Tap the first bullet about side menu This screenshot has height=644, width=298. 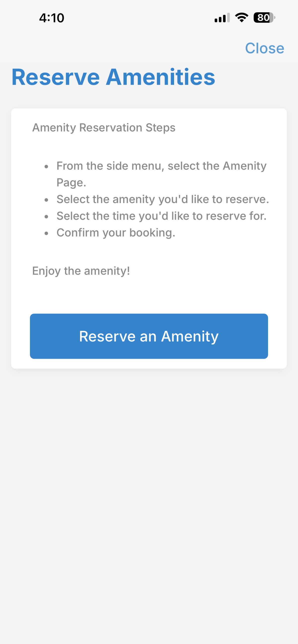click(x=161, y=166)
